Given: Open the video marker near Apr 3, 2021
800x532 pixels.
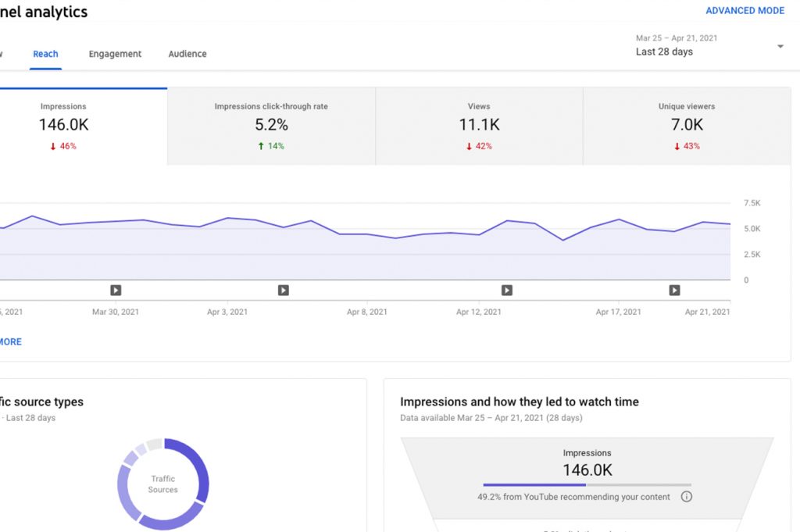Looking at the screenshot, I should point(283,291).
